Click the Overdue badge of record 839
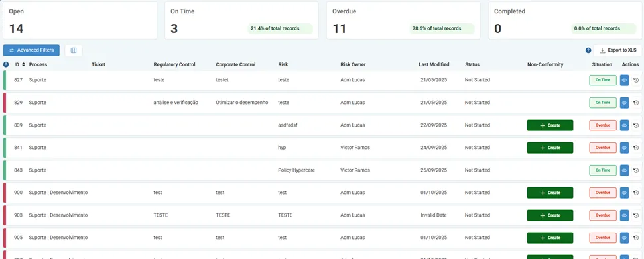 click(x=603, y=125)
